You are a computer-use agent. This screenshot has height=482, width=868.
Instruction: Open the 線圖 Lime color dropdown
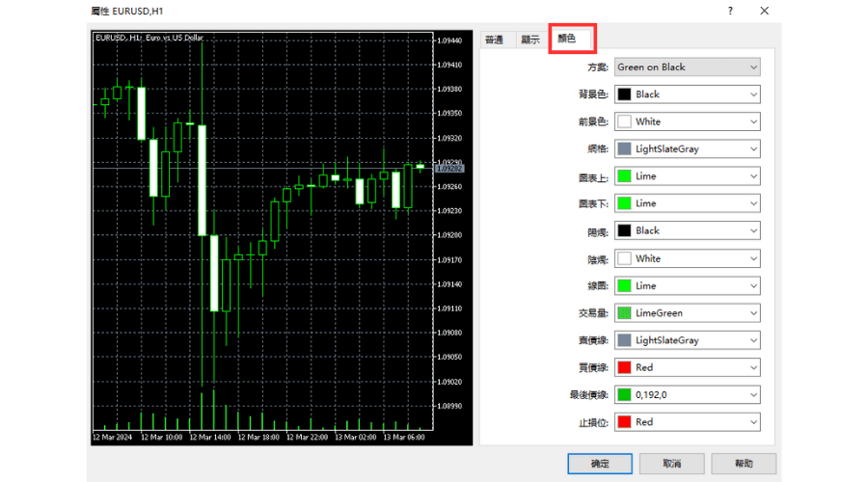click(x=687, y=285)
